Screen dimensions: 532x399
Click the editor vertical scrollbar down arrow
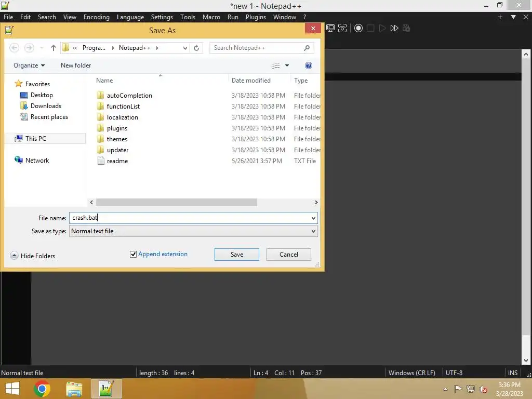click(x=526, y=361)
